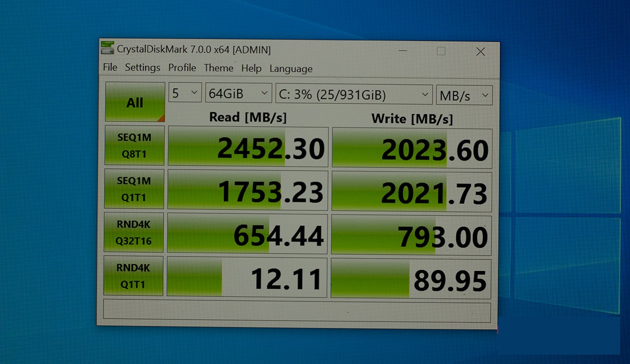Run the SEQ1M Q1T1 test
Image resolution: width=630 pixels, height=364 pixels.
[134, 189]
